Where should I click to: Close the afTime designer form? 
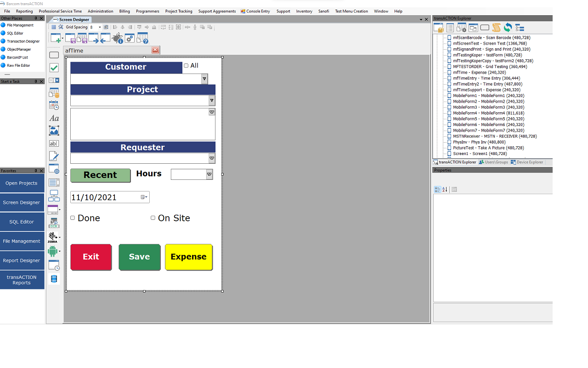point(155,50)
